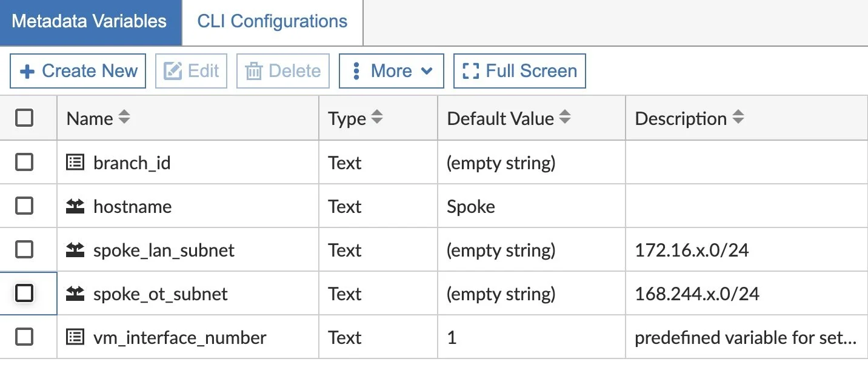The height and width of the screenshot is (370, 868).
Task: Select the spoke_ot_subnet row checkbox
Action: 24,294
